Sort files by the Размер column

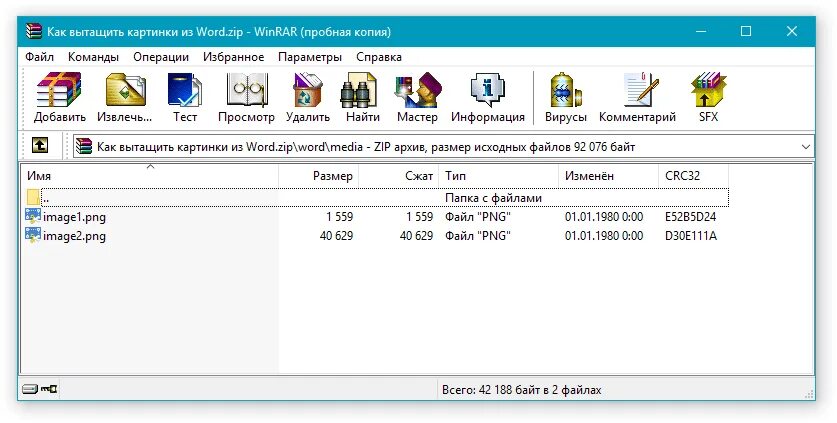click(x=319, y=176)
